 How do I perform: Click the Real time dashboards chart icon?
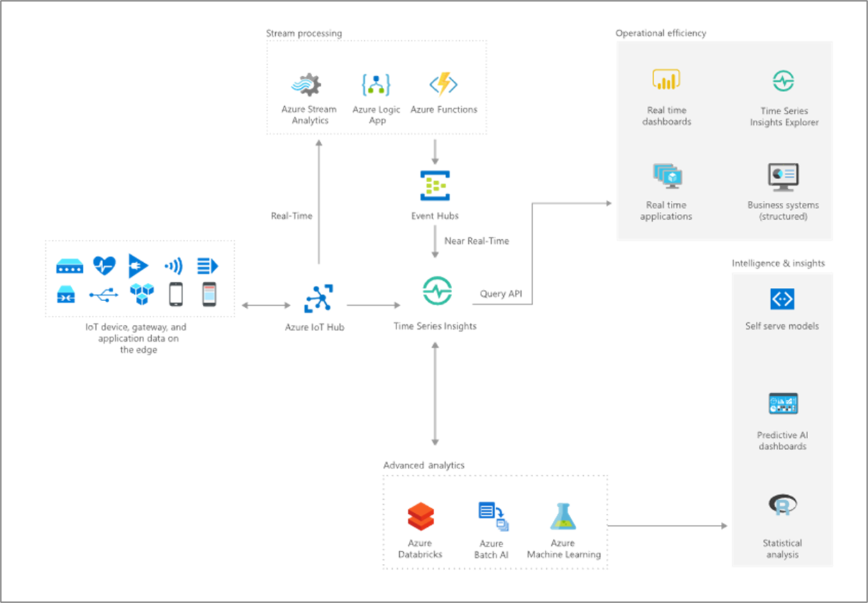(x=666, y=80)
